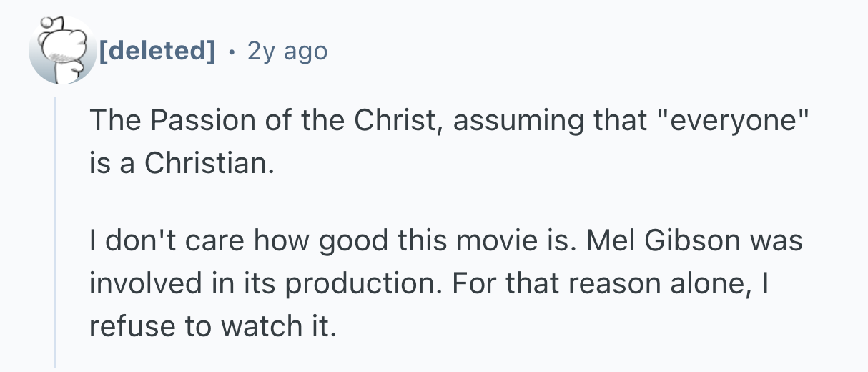Open the [deleted] username link
The image size is (868, 372).
point(157,51)
